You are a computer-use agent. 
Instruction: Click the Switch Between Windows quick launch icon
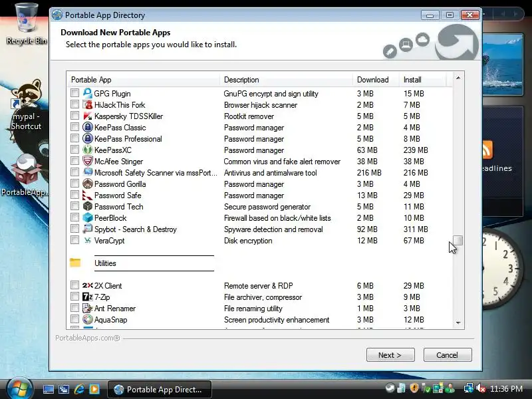[63, 389]
